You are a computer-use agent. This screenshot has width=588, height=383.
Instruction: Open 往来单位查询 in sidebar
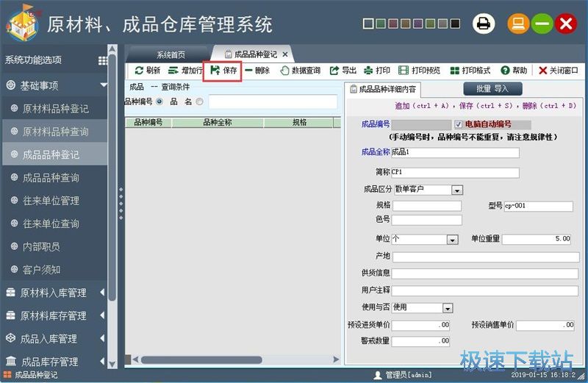pos(51,224)
